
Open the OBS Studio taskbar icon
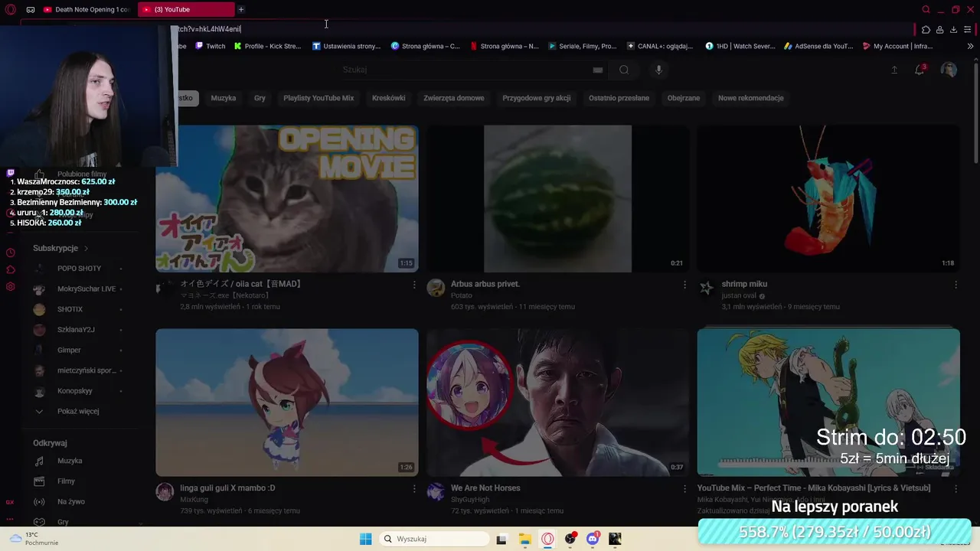click(570, 539)
